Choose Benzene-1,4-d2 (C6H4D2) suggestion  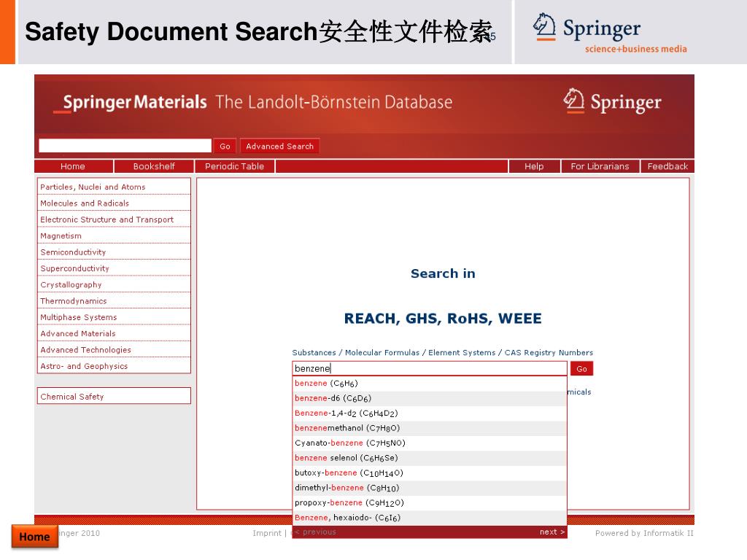(x=429, y=413)
